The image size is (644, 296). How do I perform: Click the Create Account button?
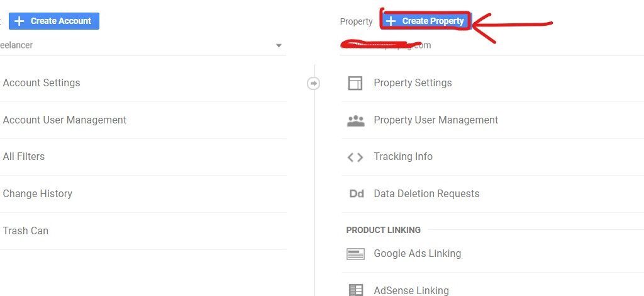click(54, 21)
